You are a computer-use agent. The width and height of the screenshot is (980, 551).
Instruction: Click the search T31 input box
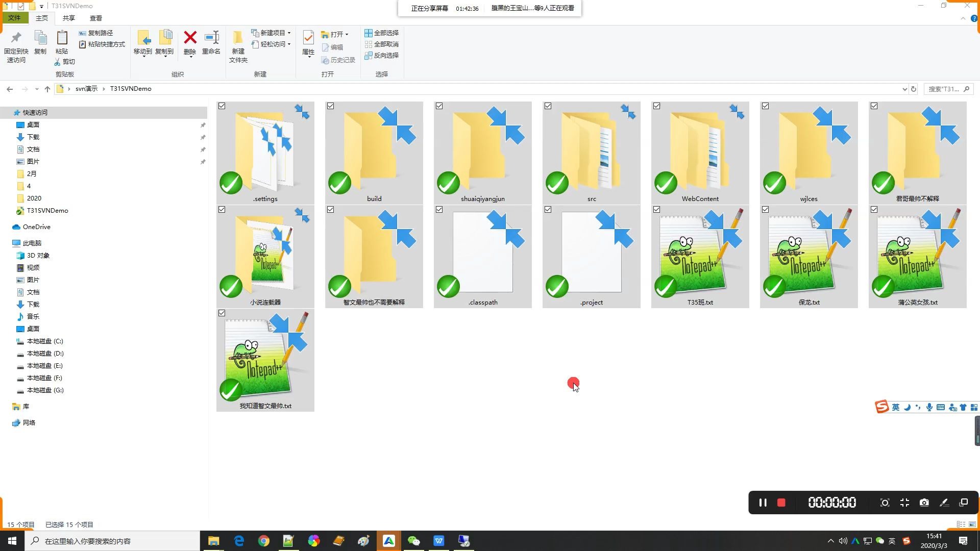[943, 89]
